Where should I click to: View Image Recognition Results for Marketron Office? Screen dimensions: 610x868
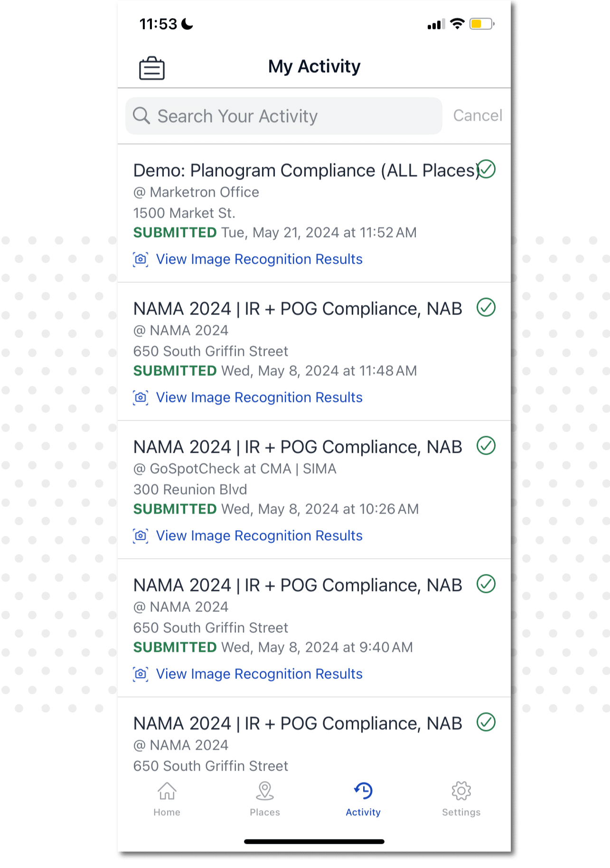tap(259, 259)
